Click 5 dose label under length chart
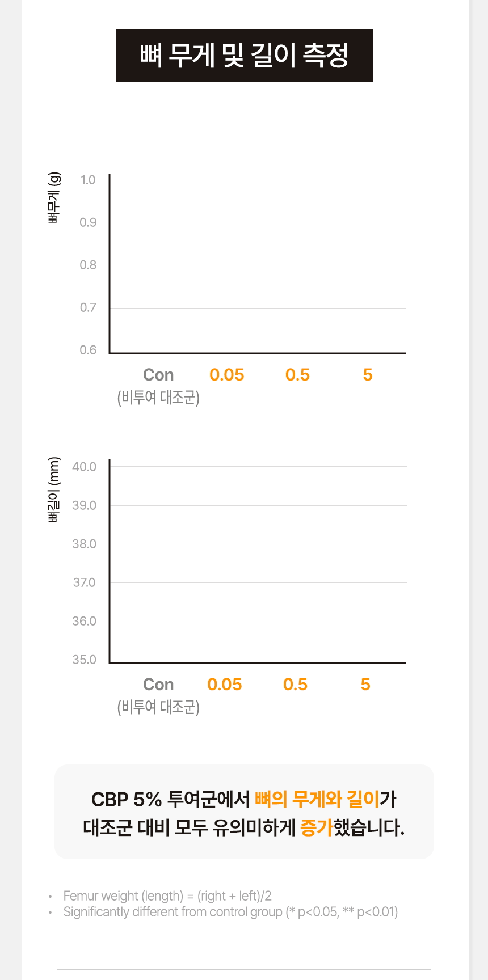This screenshot has width=488, height=980. point(365,685)
